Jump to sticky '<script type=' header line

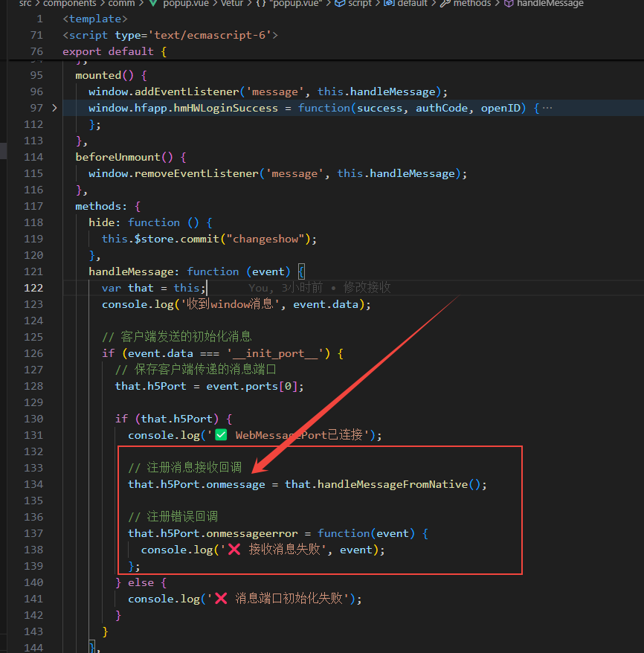coord(170,35)
